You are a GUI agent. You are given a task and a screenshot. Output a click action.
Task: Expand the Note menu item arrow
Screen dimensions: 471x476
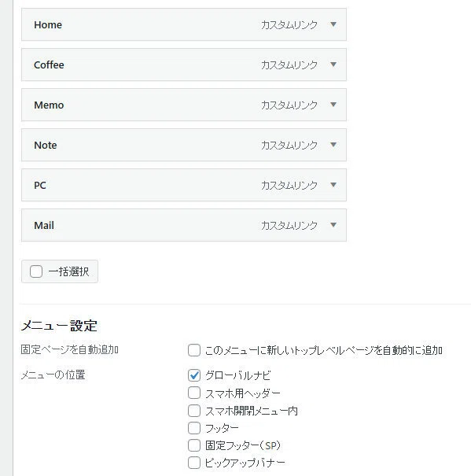click(333, 145)
